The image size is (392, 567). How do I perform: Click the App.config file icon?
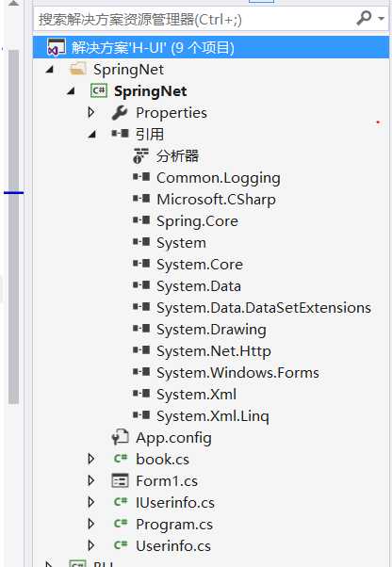[x=120, y=437]
